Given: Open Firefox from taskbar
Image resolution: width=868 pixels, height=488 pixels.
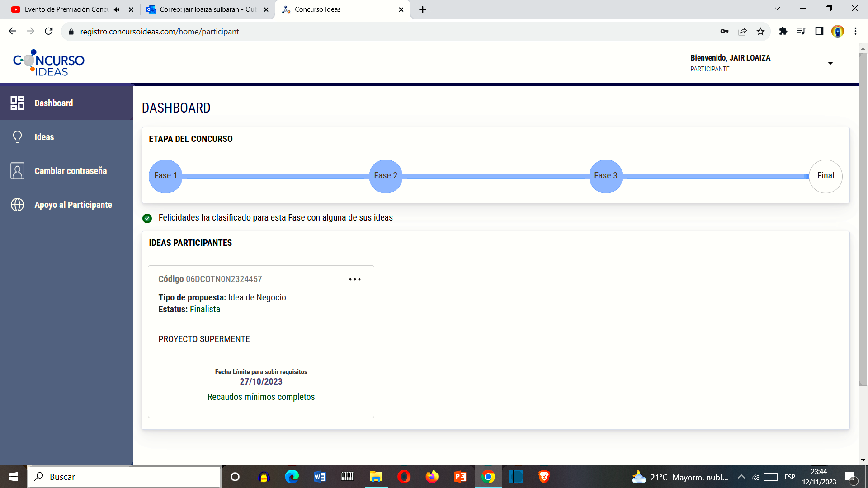Looking at the screenshot, I should click(432, 477).
